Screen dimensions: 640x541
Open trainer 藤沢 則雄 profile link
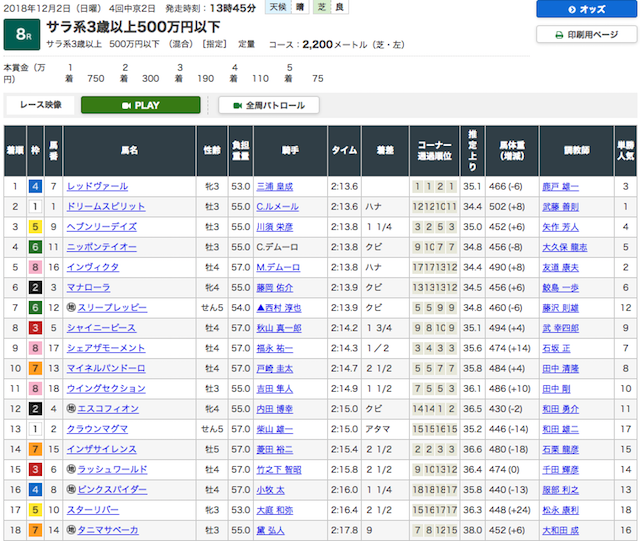tap(560, 308)
